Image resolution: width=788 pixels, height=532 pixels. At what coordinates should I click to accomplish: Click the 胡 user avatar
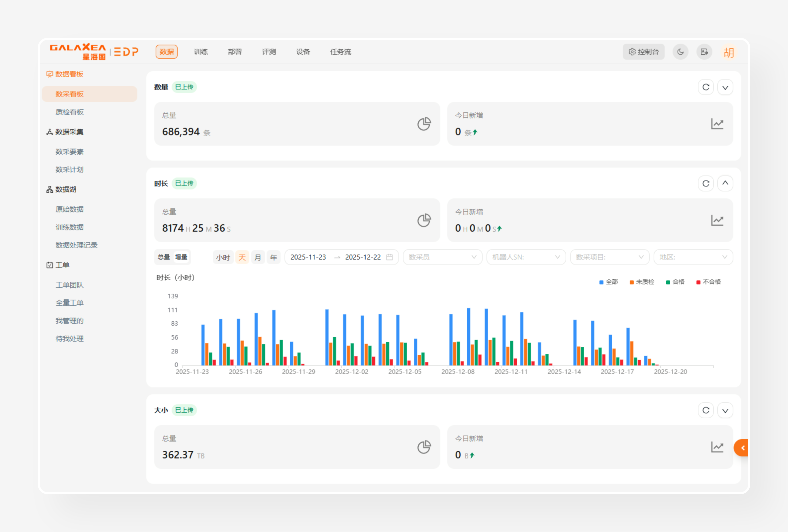point(729,52)
